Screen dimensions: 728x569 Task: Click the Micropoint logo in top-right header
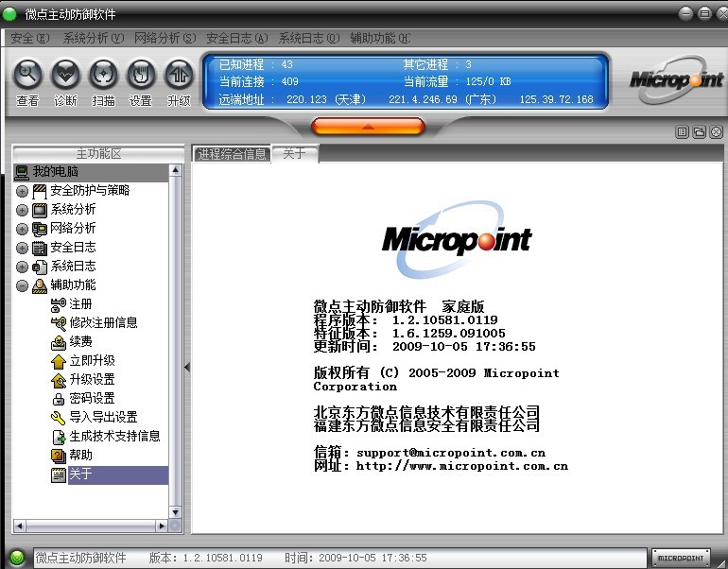point(676,79)
